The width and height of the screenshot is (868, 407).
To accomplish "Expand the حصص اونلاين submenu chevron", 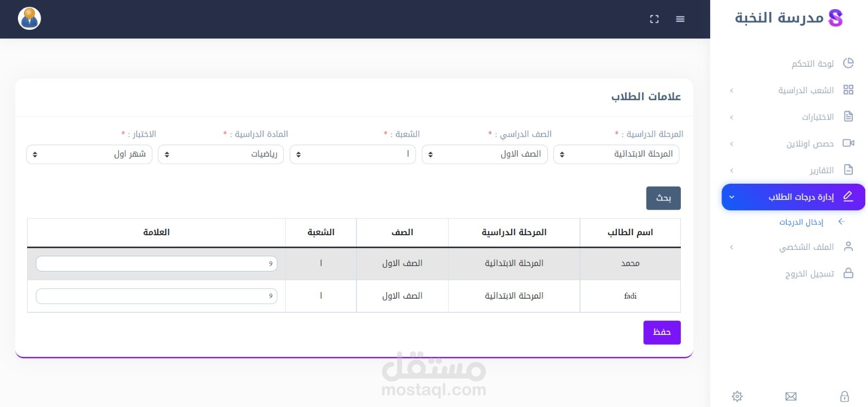I will 731,144.
